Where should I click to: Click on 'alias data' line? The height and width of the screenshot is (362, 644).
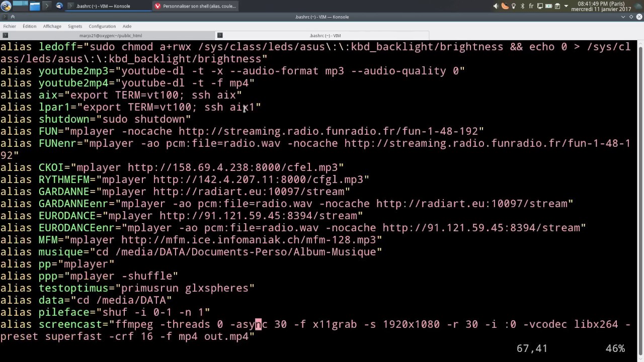(86, 300)
